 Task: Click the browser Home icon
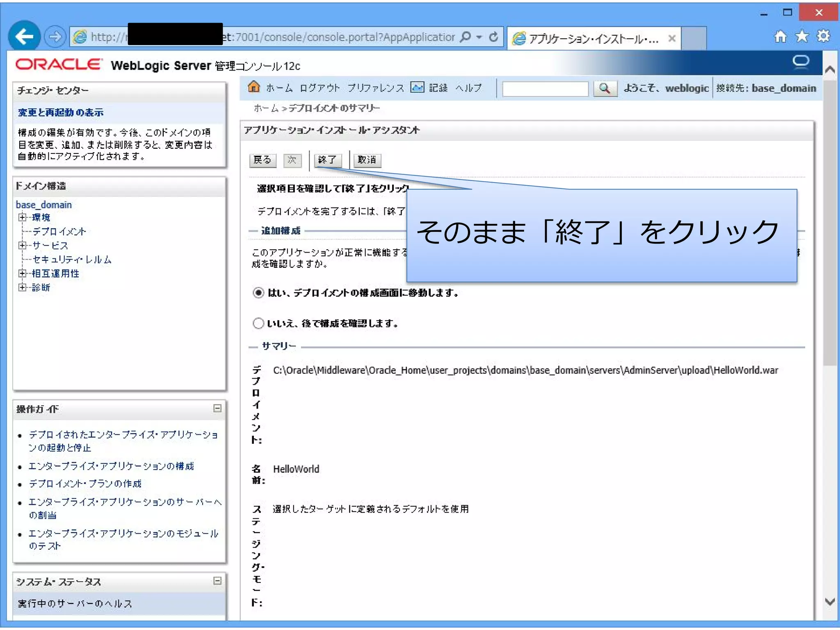780,37
